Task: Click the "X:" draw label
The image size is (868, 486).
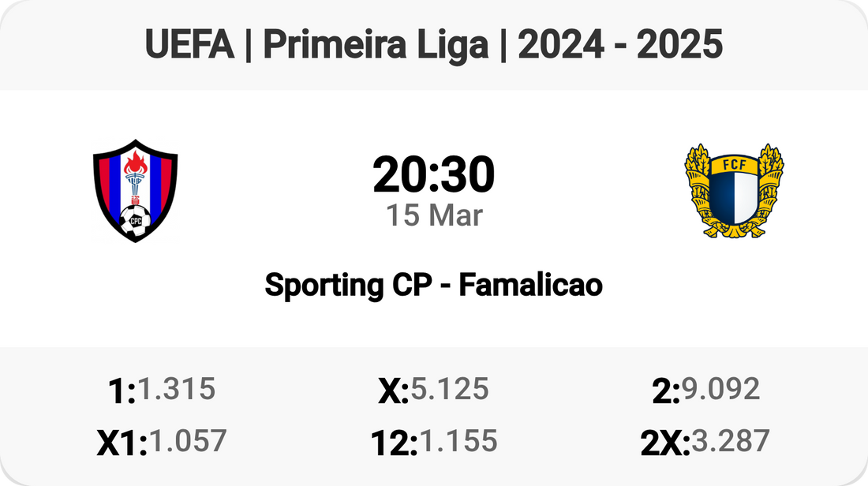Action: (x=392, y=391)
